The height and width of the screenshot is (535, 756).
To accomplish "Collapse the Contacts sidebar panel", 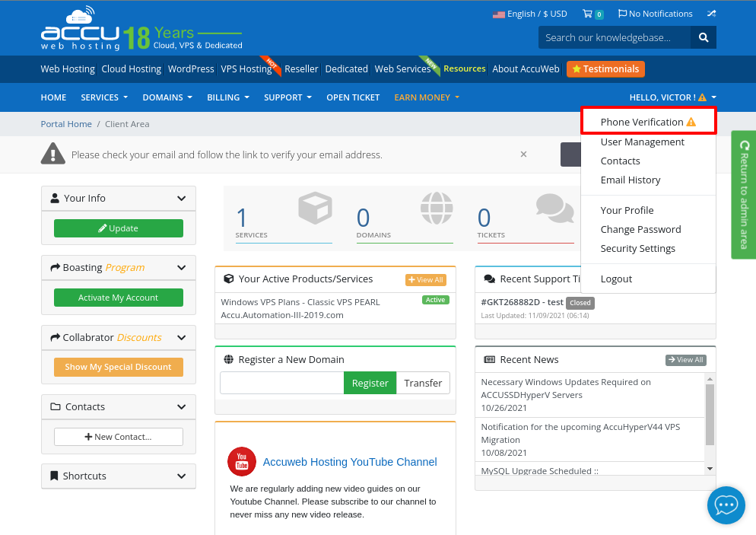I will coord(181,406).
